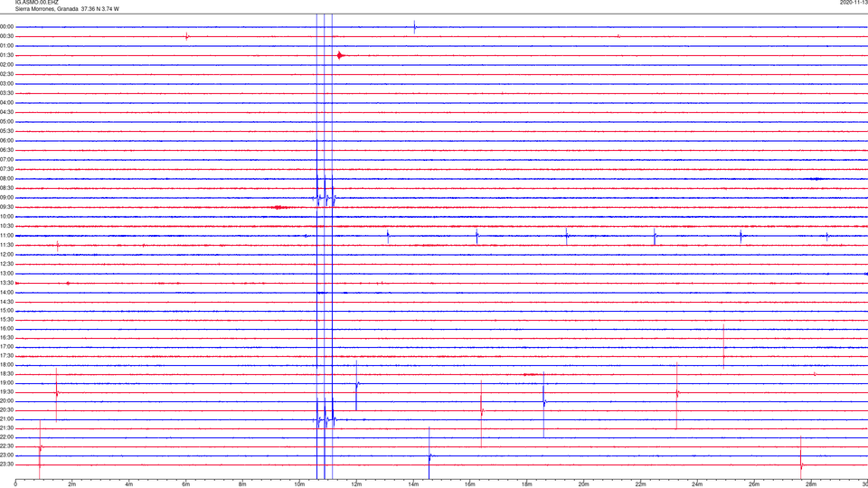Click the 05:00 row label

[x=7, y=122]
